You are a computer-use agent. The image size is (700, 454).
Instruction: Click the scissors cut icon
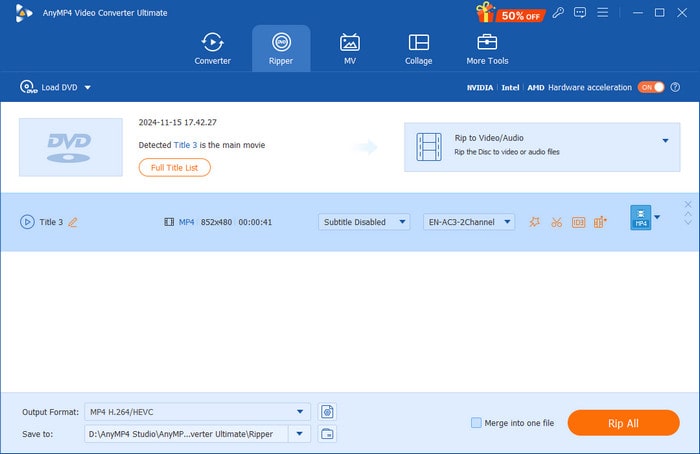(x=556, y=222)
